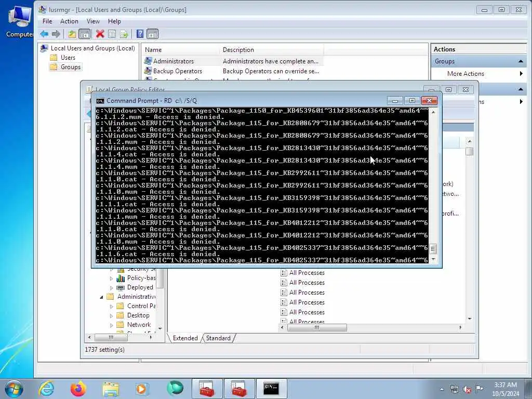532x399 pixels.
Task: Click Command Prompt scrollbar down arrow
Action: click(433, 260)
